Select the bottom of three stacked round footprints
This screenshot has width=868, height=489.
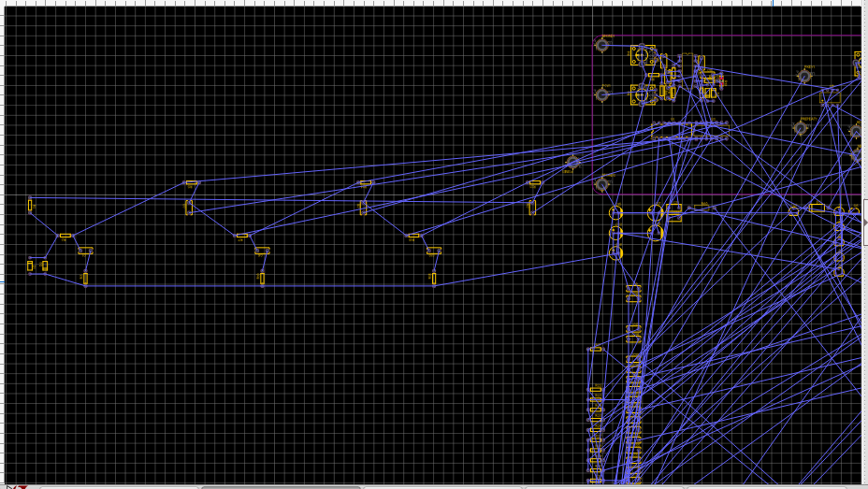click(615, 253)
